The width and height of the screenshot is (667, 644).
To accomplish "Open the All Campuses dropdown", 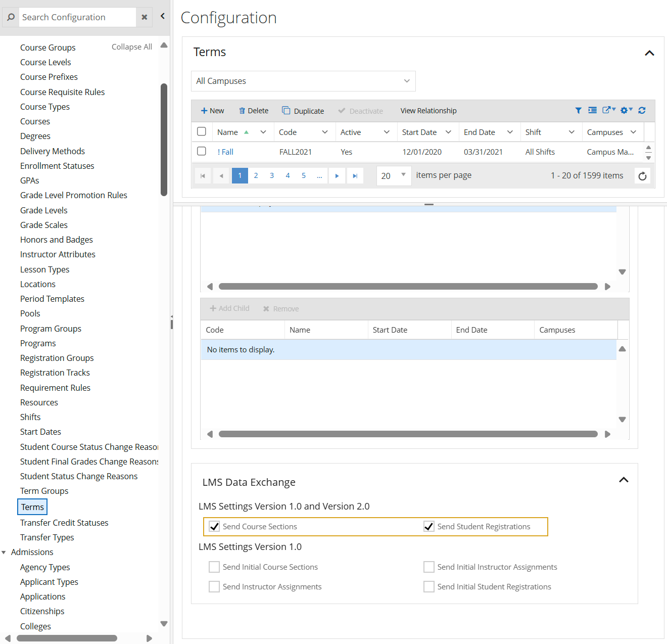I will coord(303,81).
